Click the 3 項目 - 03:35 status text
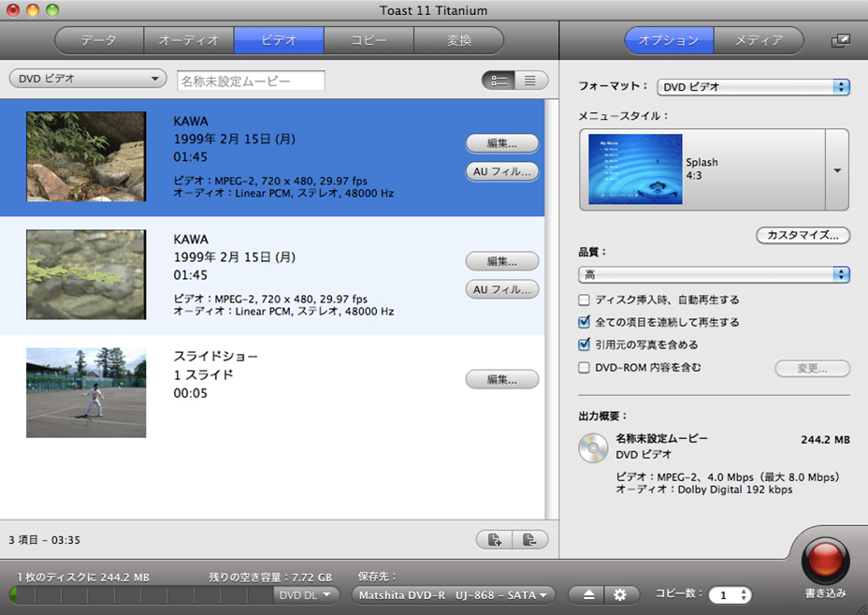 tap(44, 540)
